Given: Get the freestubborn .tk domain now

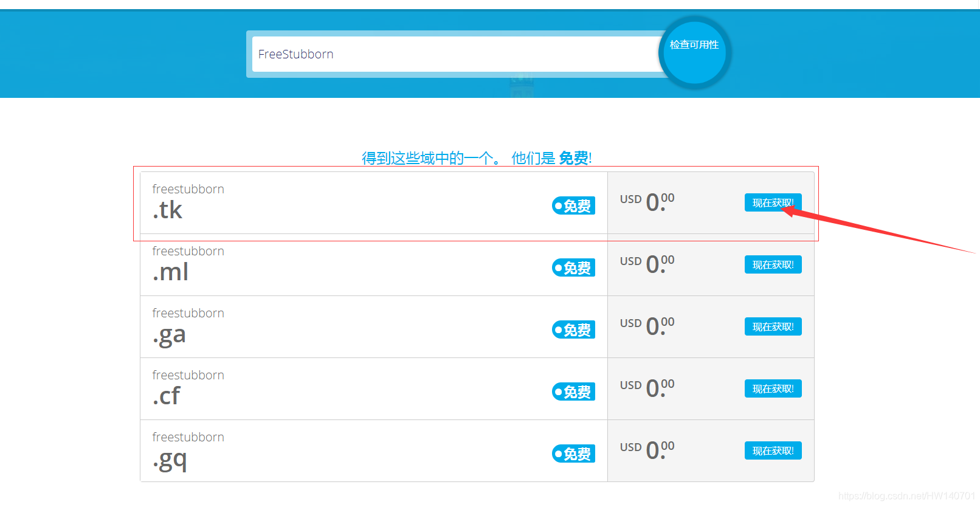Looking at the screenshot, I should pos(773,202).
